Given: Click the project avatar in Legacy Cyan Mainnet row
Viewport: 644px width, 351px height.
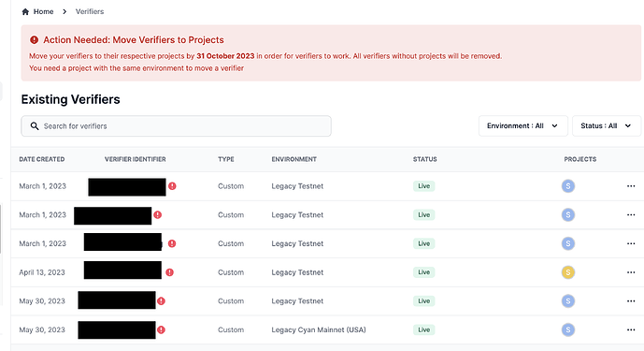Looking at the screenshot, I should [x=568, y=330].
